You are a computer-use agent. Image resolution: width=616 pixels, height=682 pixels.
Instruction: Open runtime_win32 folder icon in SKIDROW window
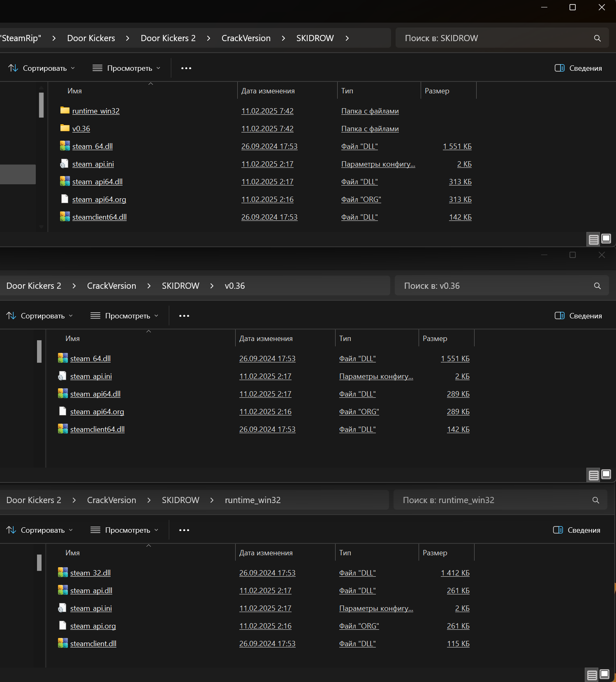pyautogui.click(x=65, y=110)
